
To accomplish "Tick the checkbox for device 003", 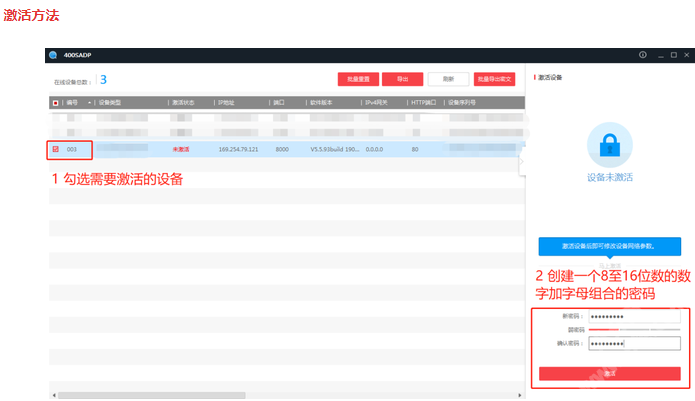I will coord(55,149).
